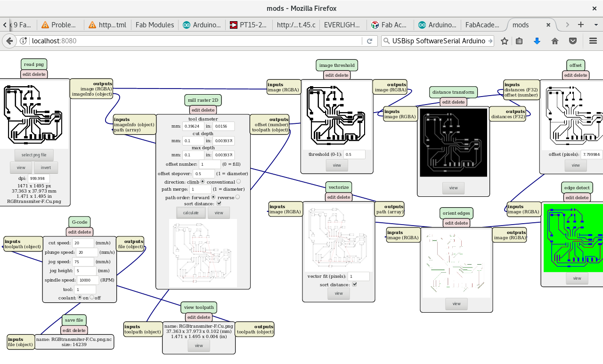
Task: Click tool diameter mm field
Action: point(193,126)
